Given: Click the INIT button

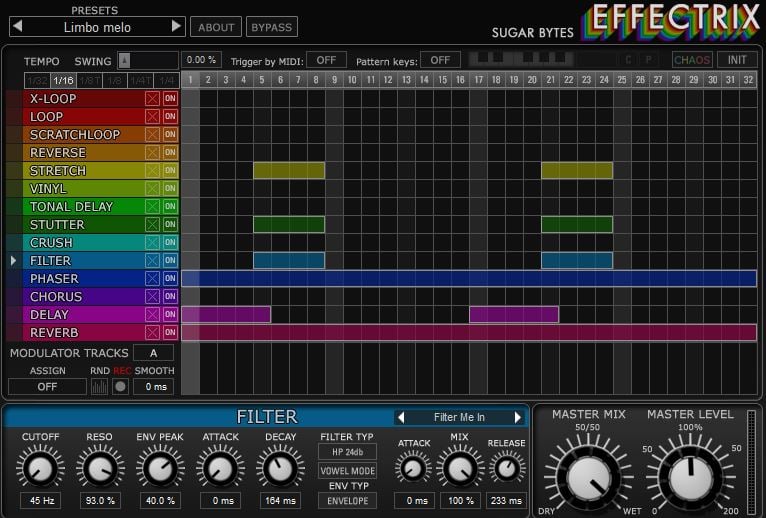Looking at the screenshot, I should (x=737, y=60).
